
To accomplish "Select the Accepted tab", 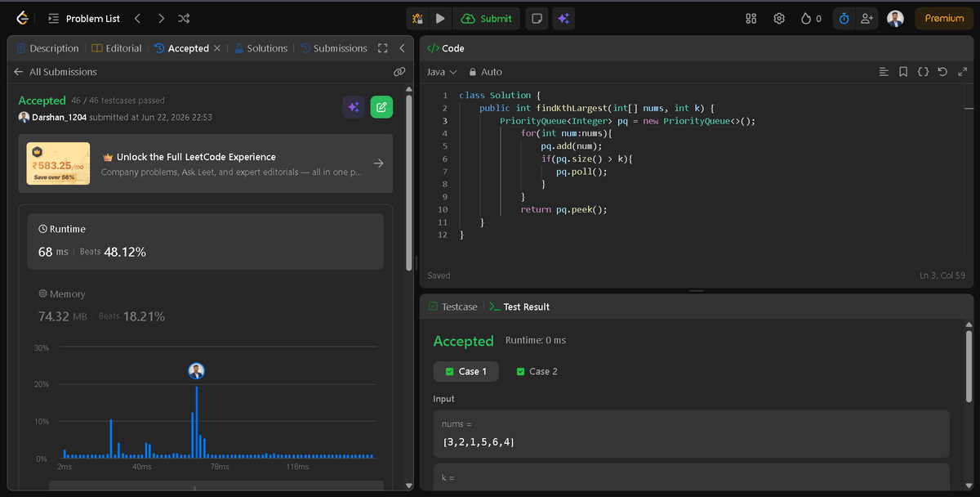I will (x=181, y=48).
